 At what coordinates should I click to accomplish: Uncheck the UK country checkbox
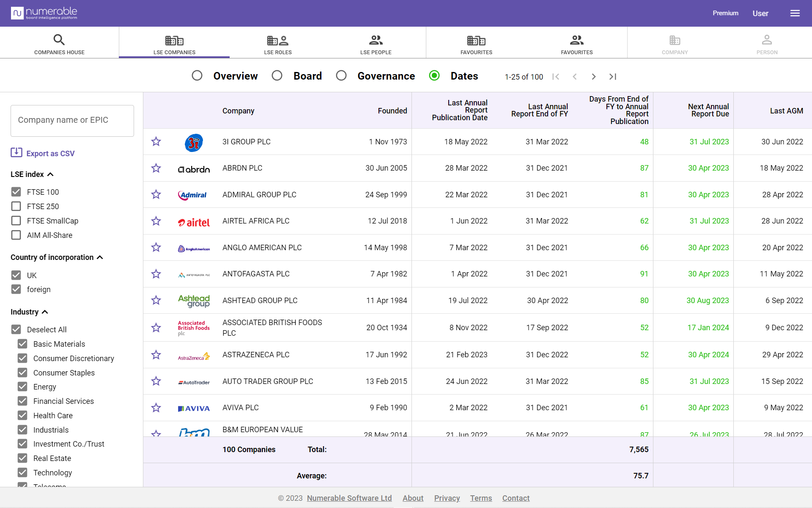16,275
